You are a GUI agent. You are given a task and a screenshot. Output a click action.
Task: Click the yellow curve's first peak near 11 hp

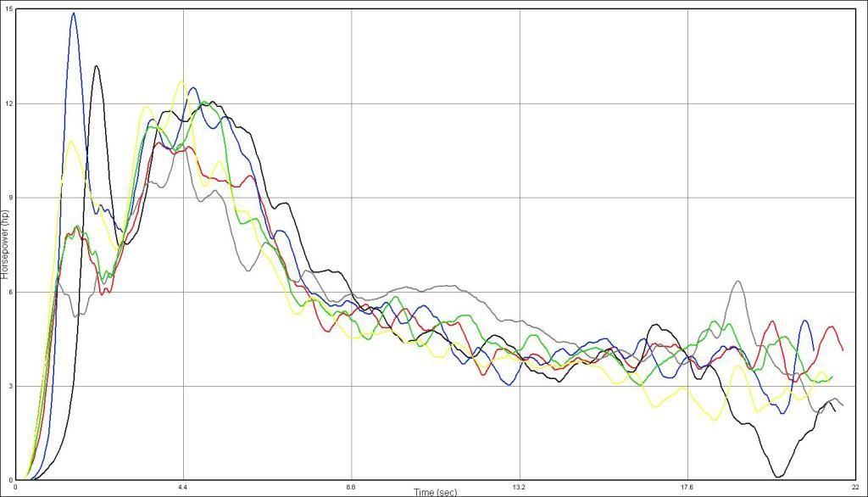click(71, 141)
